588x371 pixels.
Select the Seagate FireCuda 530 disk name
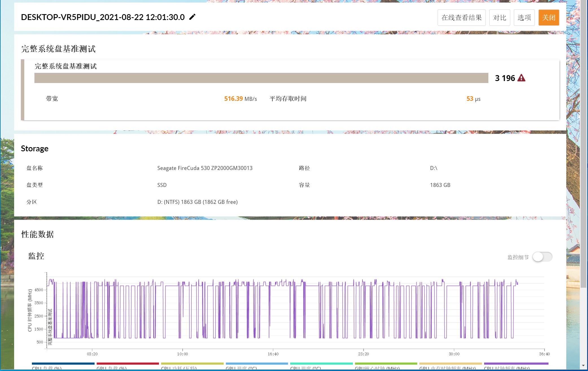point(205,168)
